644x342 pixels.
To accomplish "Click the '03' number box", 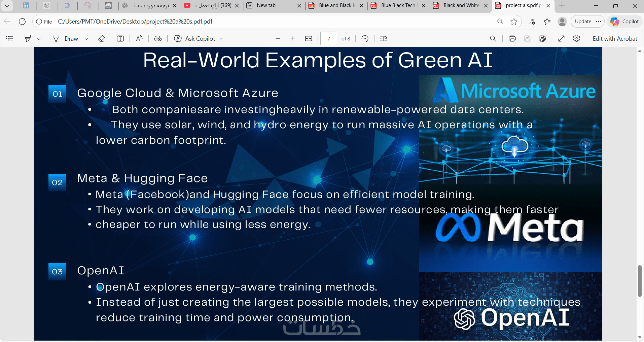I will click(57, 272).
